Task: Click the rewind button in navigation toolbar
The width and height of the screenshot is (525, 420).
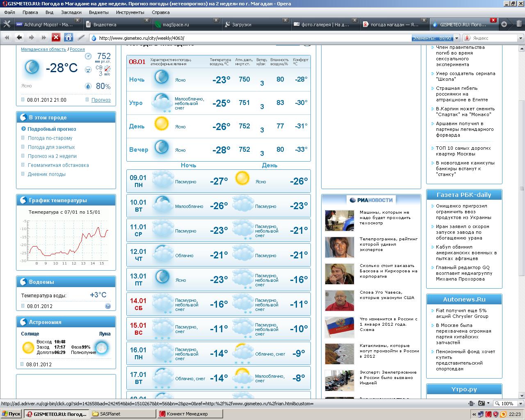Action: point(7,38)
